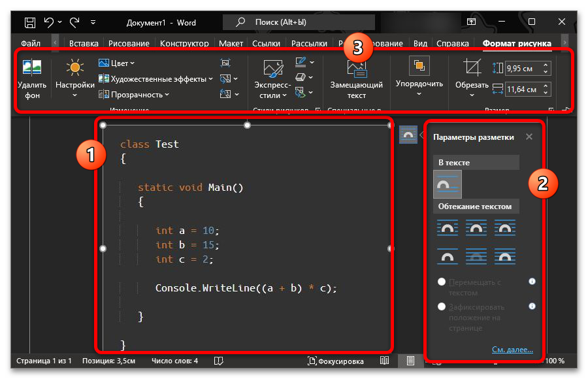Screen dimensions: 588x379
Task: Click the Поиск search box
Action: (x=299, y=22)
